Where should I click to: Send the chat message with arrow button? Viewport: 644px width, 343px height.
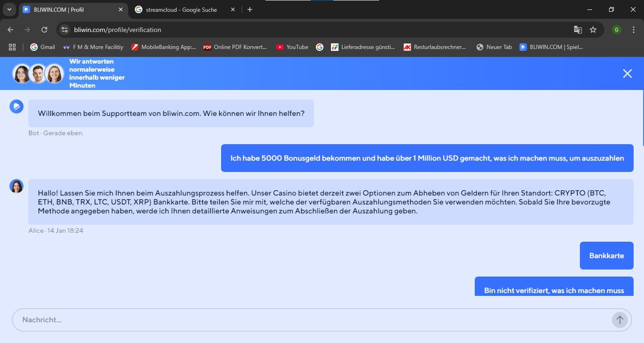[619, 320]
